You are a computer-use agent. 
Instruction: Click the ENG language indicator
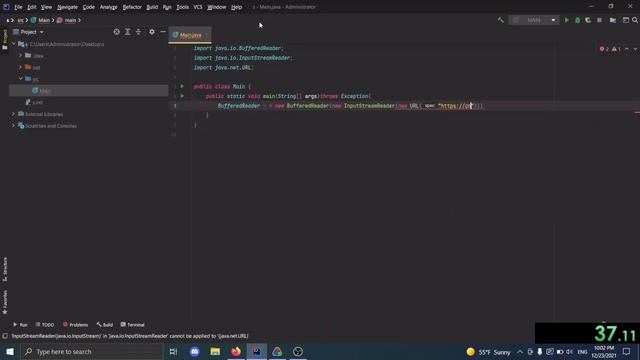pos(582,351)
